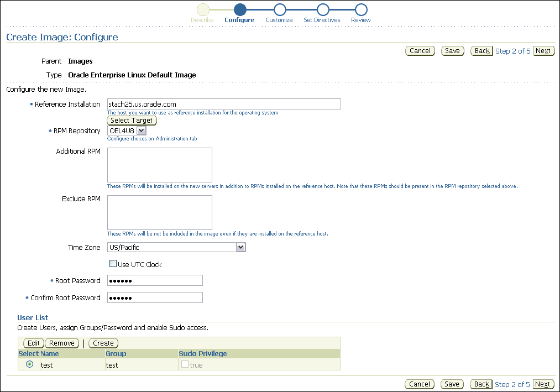The width and height of the screenshot is (560, 392).
Task: Click the Confirm Root Password field
Action: click(x=155, y=297)
